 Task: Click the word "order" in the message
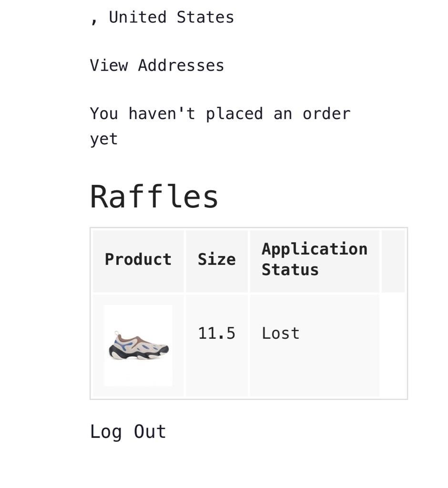[326, 114]
